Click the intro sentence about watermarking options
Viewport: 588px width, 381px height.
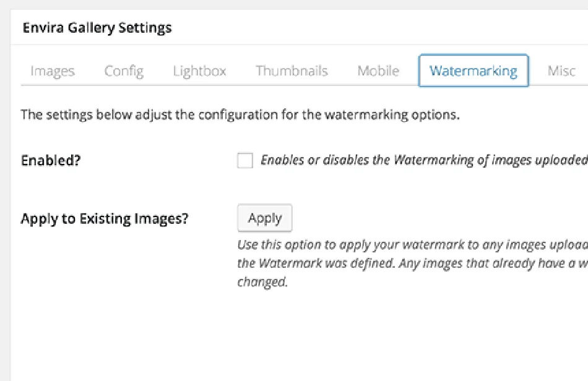[240, 115]
